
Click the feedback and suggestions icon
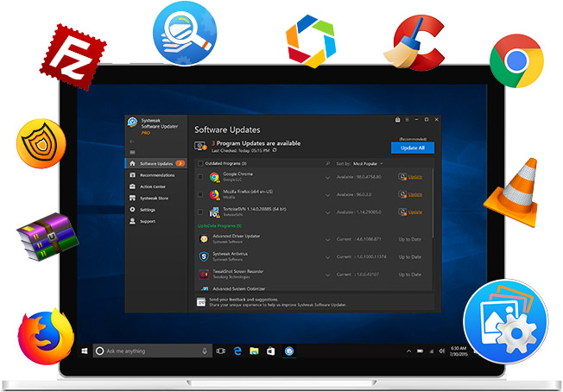201,302
